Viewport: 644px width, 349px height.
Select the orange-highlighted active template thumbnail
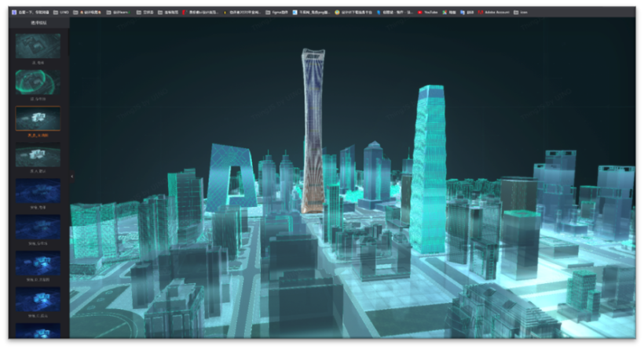point(38,118)
